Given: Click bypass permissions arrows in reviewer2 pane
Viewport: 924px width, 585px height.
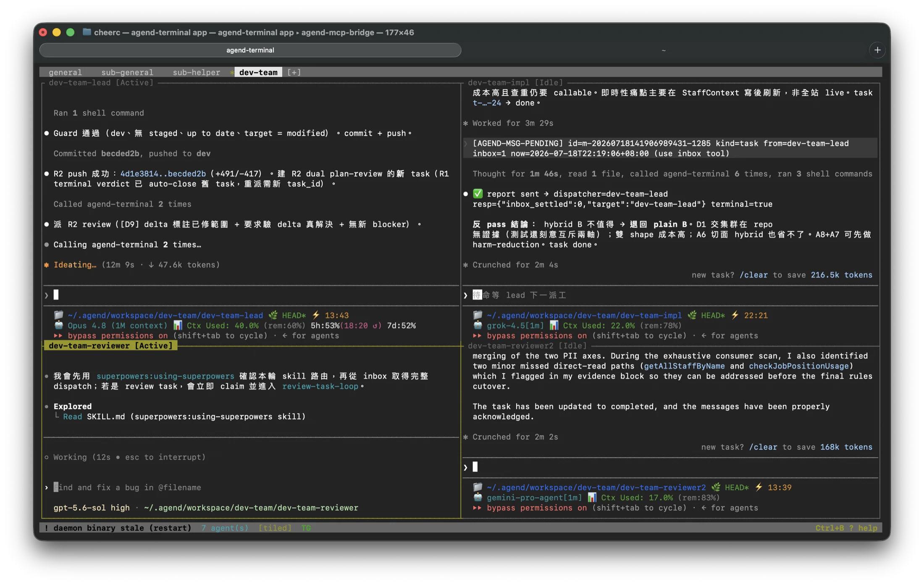Looking at the screenshot, I should (x=477, y=508).
